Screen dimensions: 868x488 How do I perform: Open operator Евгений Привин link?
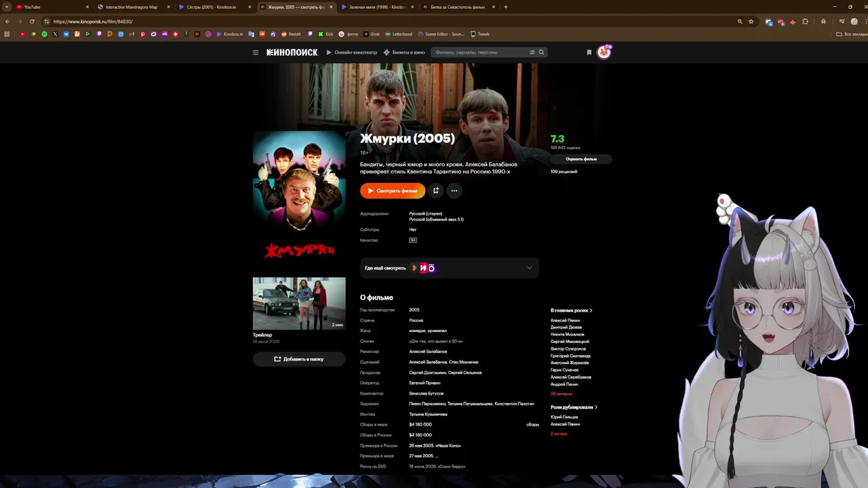click(425, 383)
